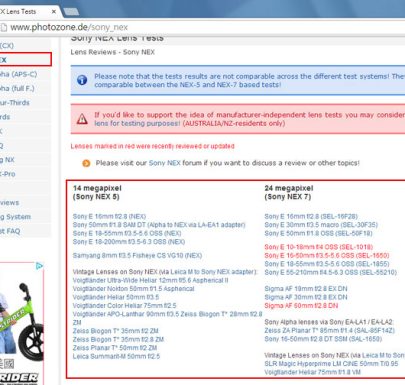Click 'Lens Reviews - Sony NEX' subtitle

pyautogui.click(x=113, y=52)
